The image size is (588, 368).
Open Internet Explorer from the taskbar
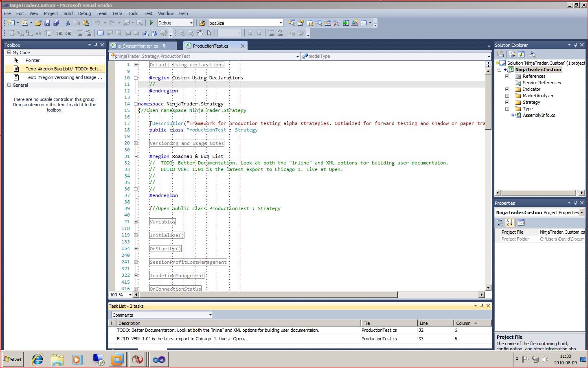coord(37,359)
